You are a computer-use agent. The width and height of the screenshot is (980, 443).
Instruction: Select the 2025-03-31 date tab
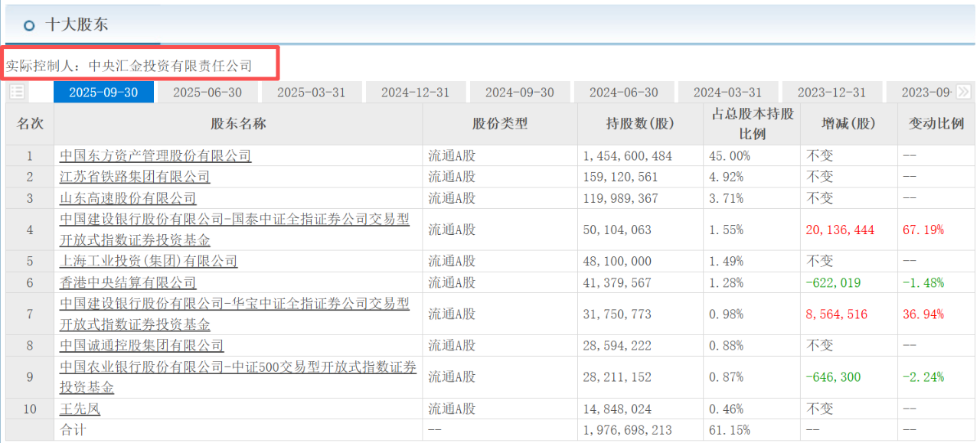click(x=311, y=93)
